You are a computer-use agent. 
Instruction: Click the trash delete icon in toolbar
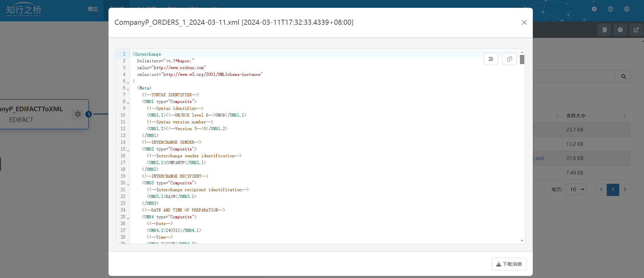click(x=604, y=30)
